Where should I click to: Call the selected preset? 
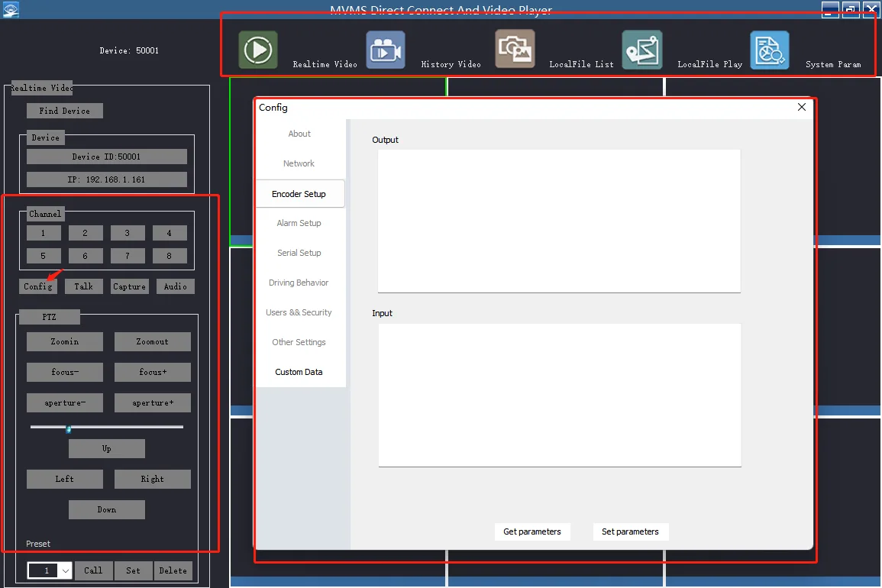[x=94, y=570]
